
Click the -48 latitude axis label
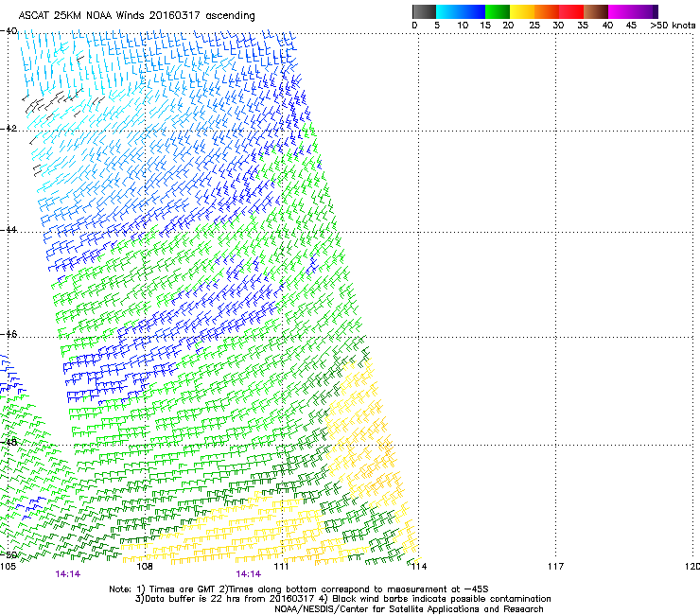9,442
